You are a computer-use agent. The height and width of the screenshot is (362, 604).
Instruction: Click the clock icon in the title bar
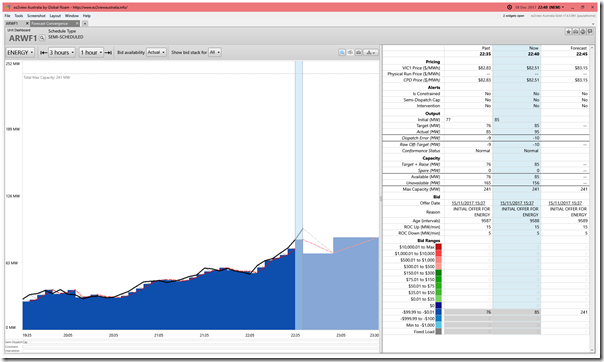tap(509, 7)
